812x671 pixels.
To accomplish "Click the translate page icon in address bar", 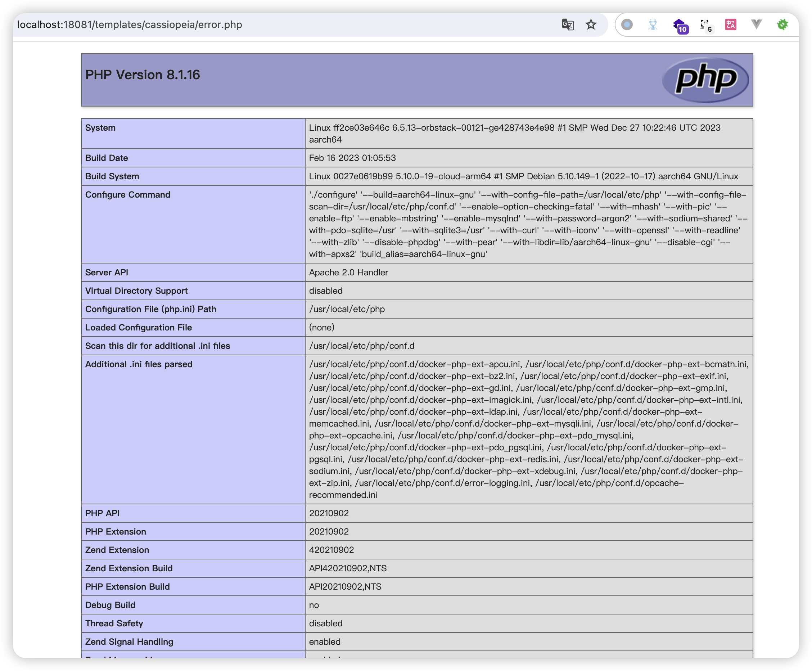I will tap(567, 25).
